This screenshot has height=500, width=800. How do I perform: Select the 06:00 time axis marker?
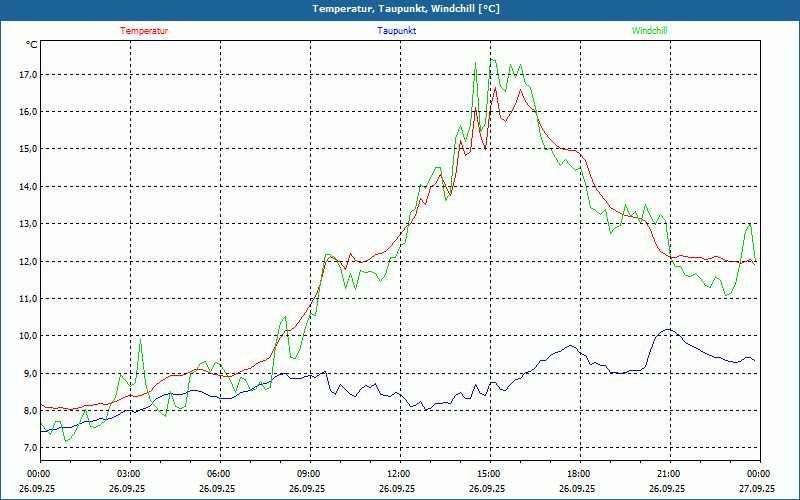[219, 473]
